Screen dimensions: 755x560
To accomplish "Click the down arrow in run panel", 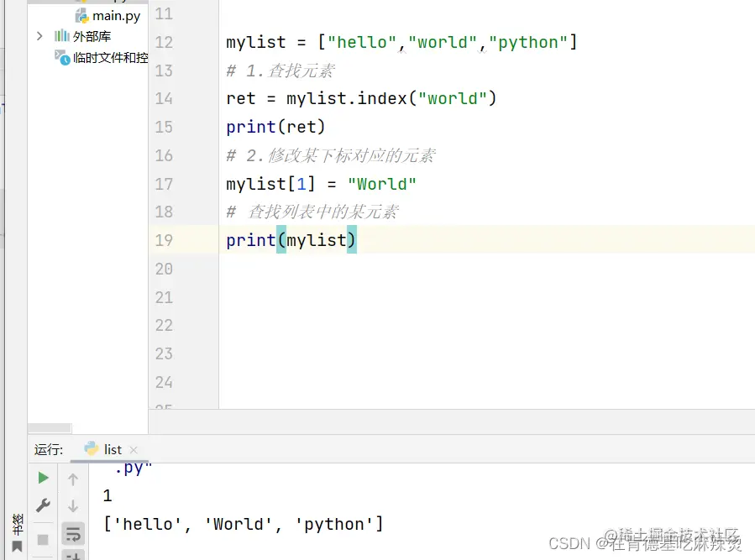I will pyautogui.click(x=73, y=506).
